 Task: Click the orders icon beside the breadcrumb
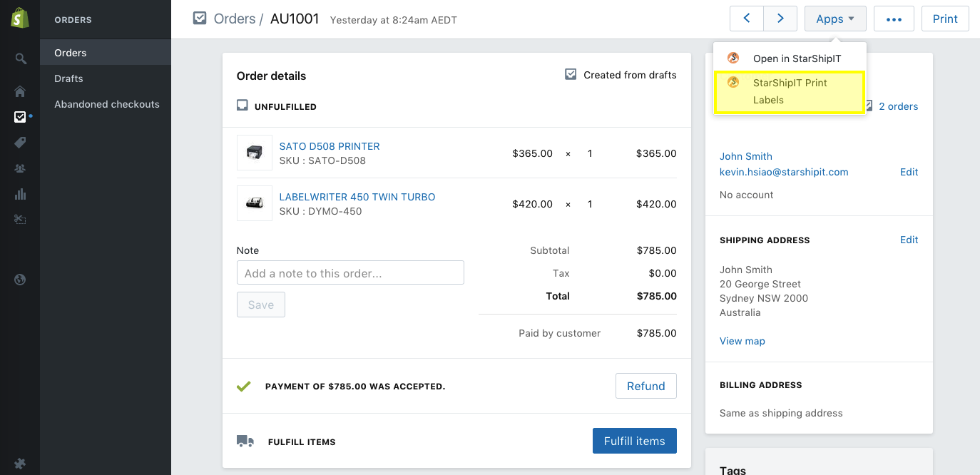click(200, 19)
